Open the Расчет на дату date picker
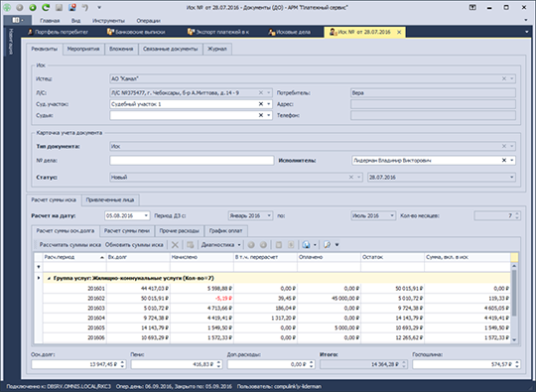Screen dimensions: 536x392 pyautogui.click(x=146, y=215)
